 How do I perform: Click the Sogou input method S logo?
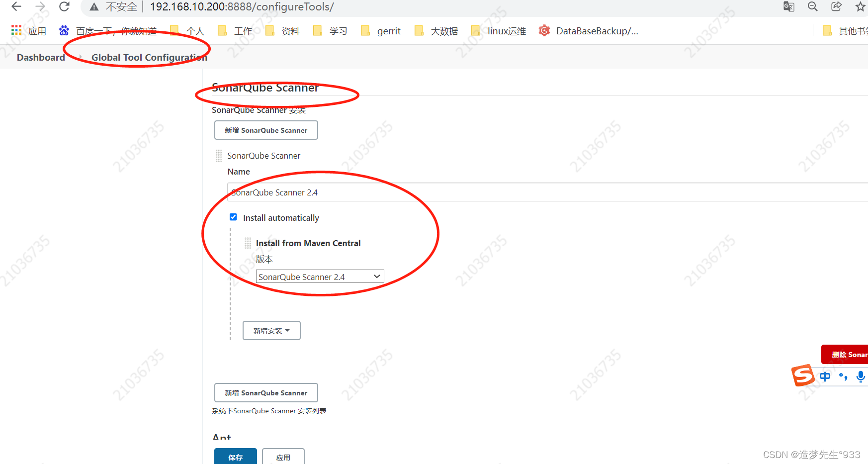click(x=803, y=375)
